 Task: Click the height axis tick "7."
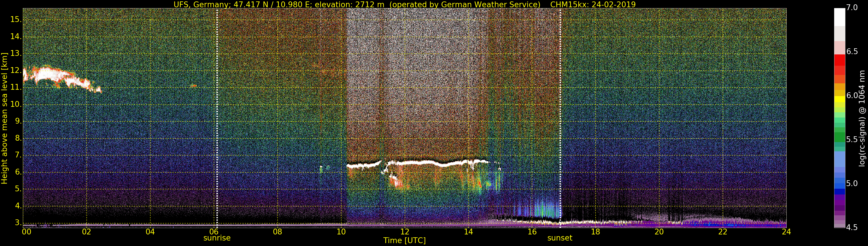tap(18, 155)
